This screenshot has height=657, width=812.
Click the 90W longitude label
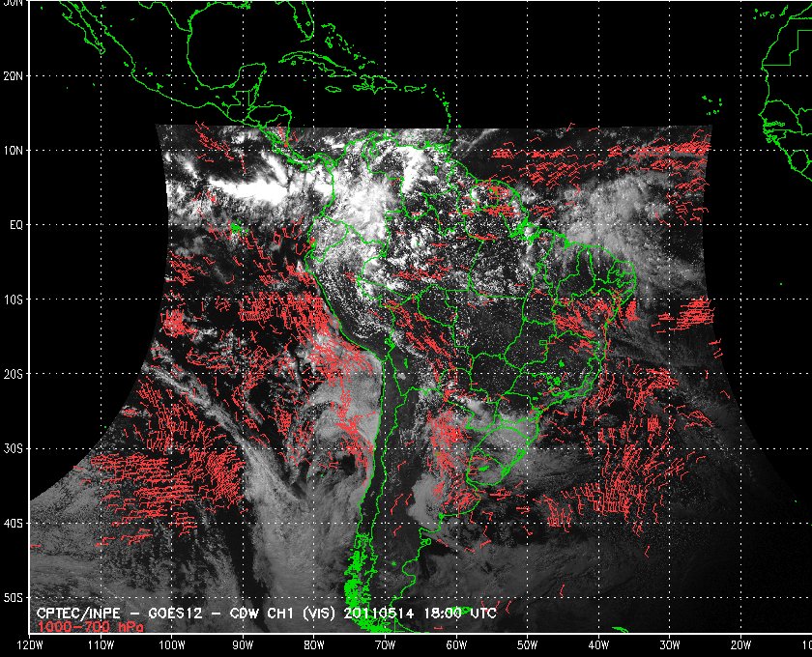pos(243,645)
